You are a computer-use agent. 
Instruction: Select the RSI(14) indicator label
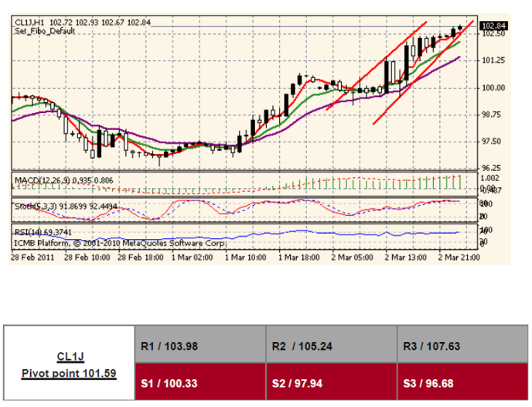pos(29,231)
